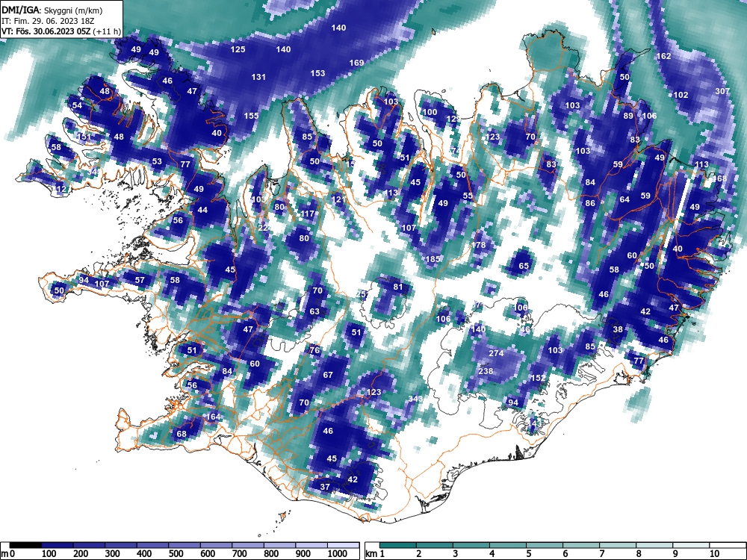Click the '155' visibility value on the map
This screenshot has width=747, height=560.
pyautogui.click(x=252, y=116)
